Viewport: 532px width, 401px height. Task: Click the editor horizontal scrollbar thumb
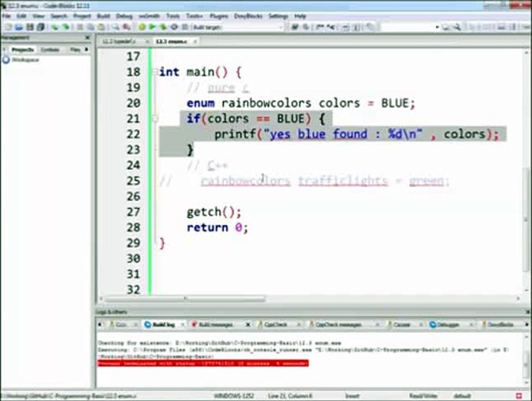point(185,299)
